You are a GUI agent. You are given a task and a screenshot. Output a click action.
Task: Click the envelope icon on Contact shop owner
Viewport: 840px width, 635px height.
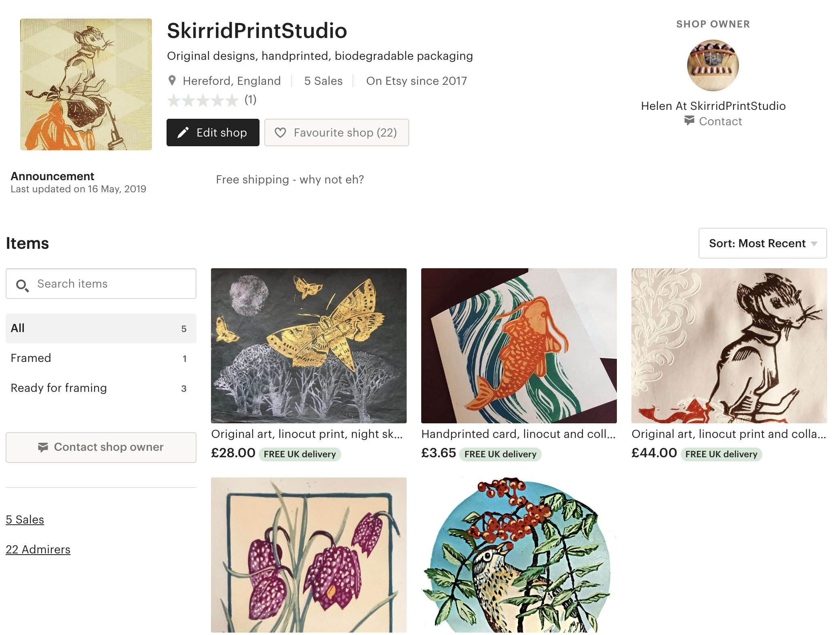pyautogui.click(x=43, y=447)
